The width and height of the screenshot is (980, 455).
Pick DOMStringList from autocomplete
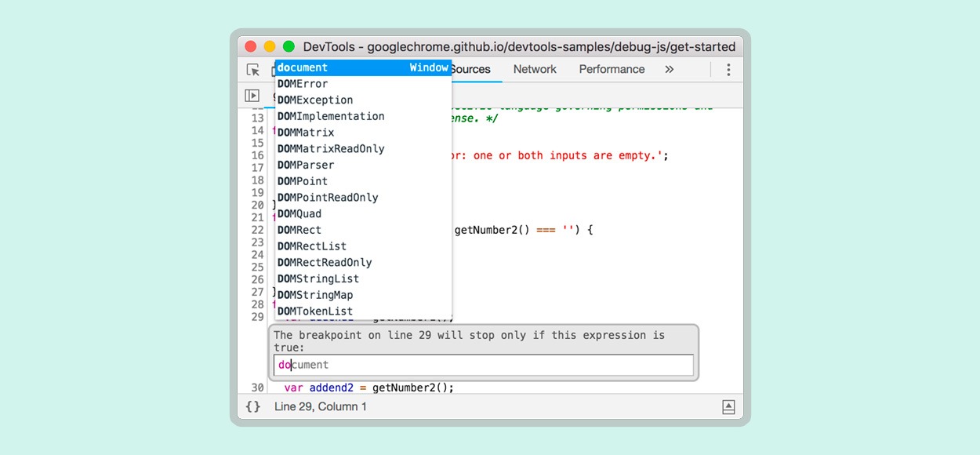[363, 278]
